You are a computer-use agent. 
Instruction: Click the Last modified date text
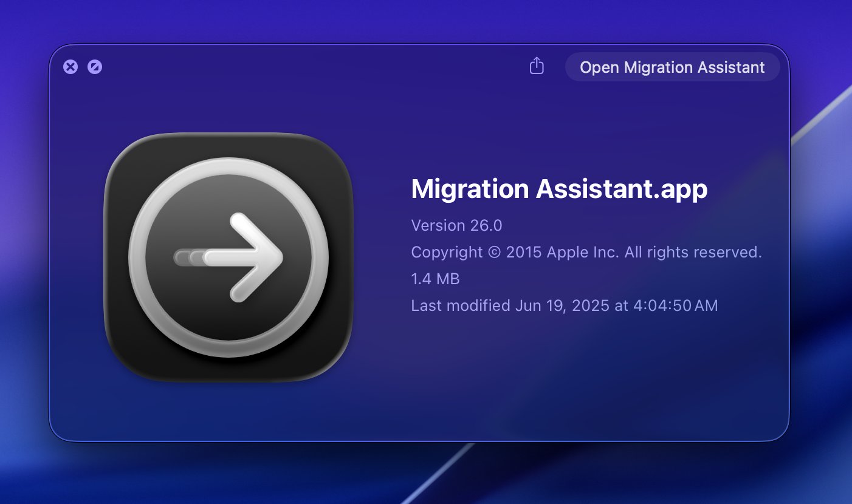click(564, 305)
